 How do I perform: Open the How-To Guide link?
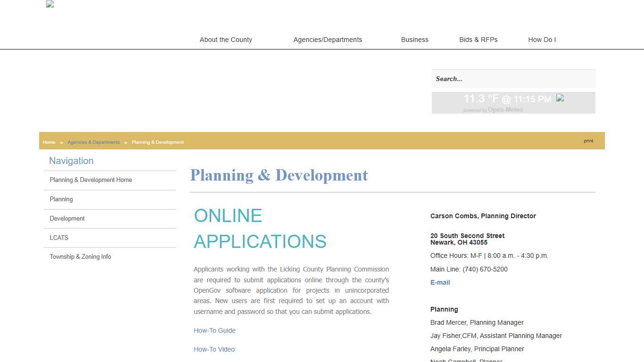(x=215, y=330)
